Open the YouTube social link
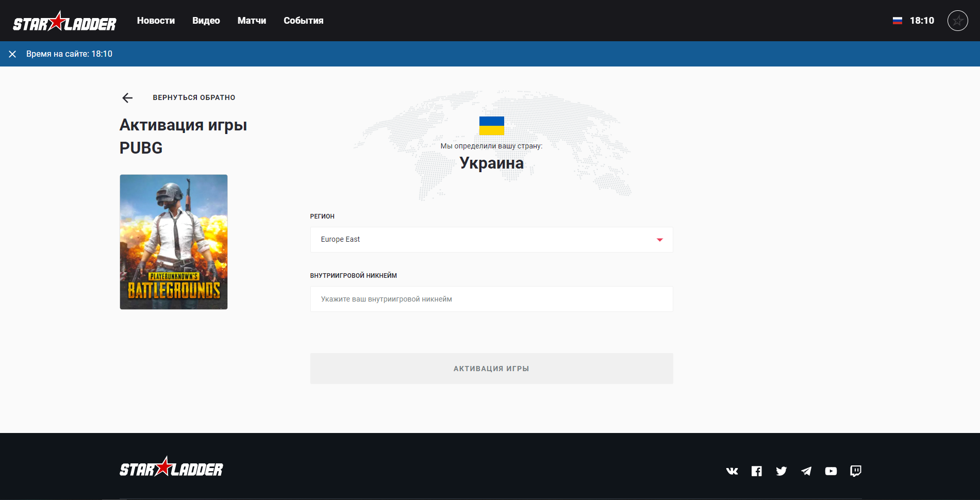 831,471
